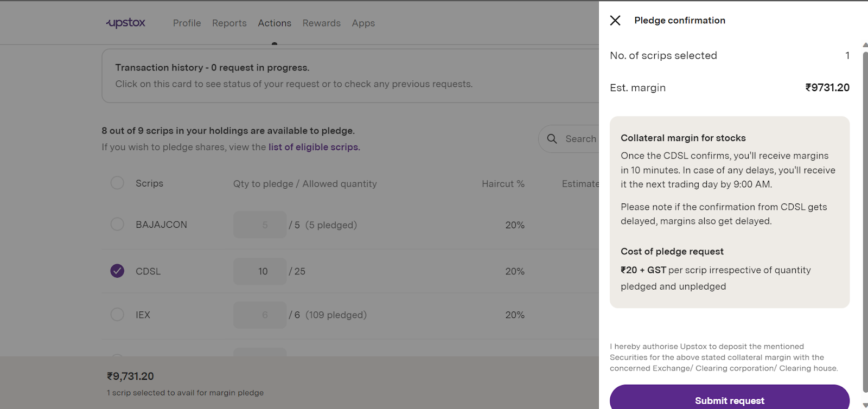This screenshot has width=868, height=409.
Task: Open the Transaction history card
Action: point(350,76)
